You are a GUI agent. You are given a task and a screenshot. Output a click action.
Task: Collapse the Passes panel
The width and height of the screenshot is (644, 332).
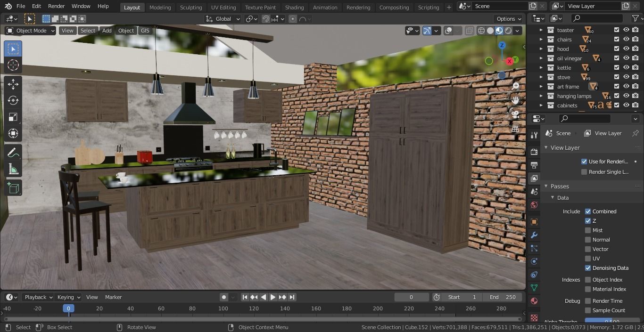pos(546,186)
